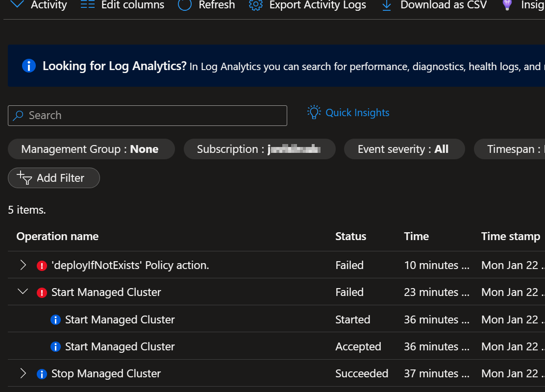Select the Quick Insights lightbulb icon
Viewport: 545px width, 392px height.
[x=313, y=112]
